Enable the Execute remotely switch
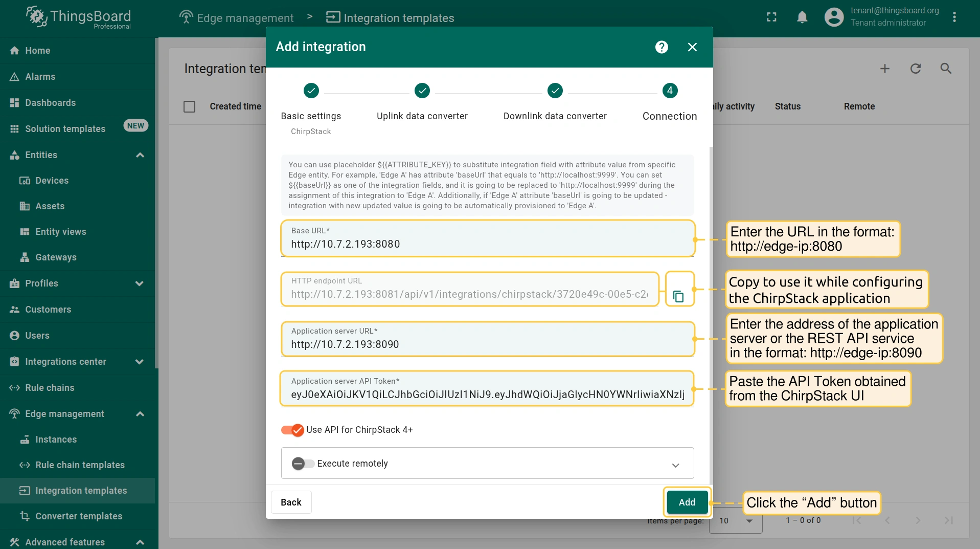Viewport: 980px width, 549px height. 303,464
